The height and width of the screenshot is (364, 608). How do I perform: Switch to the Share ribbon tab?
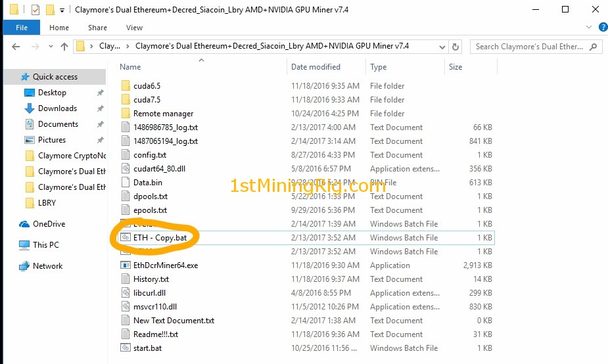pyautogui.click(x=97, y=28)
